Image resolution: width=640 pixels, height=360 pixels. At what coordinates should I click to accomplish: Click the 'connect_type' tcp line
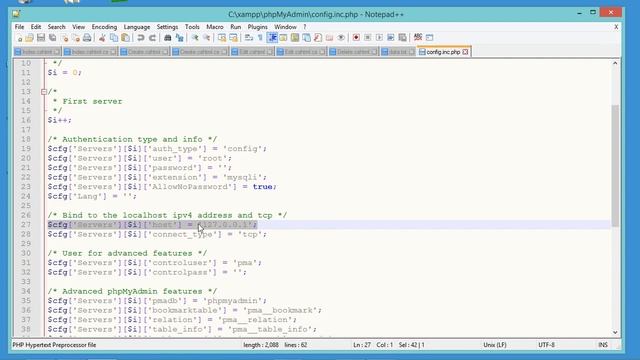(157, 234)
